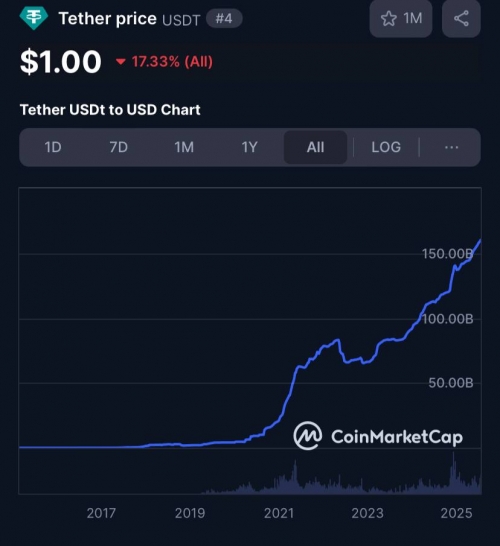The width and height of the screenshot is (500, 546).
Task: Click the 150.00B gridline label
Action: click(447, 254)
